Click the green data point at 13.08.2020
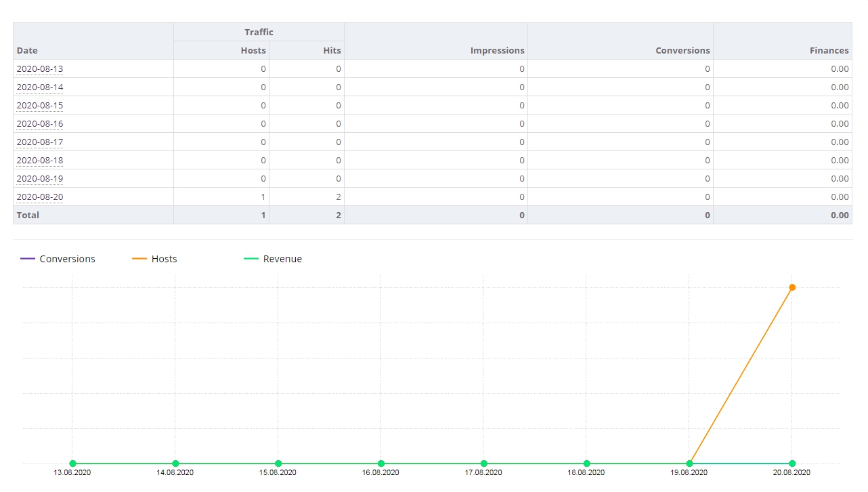The width and height of the screenshot is (868, 492). click(x=72, y=464)
